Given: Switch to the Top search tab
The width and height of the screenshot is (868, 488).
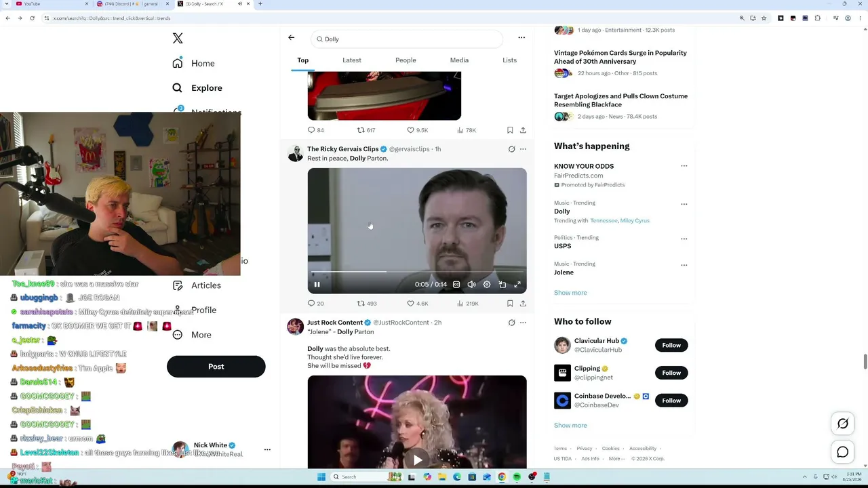Looking at the screenshot, I should 302,60.
